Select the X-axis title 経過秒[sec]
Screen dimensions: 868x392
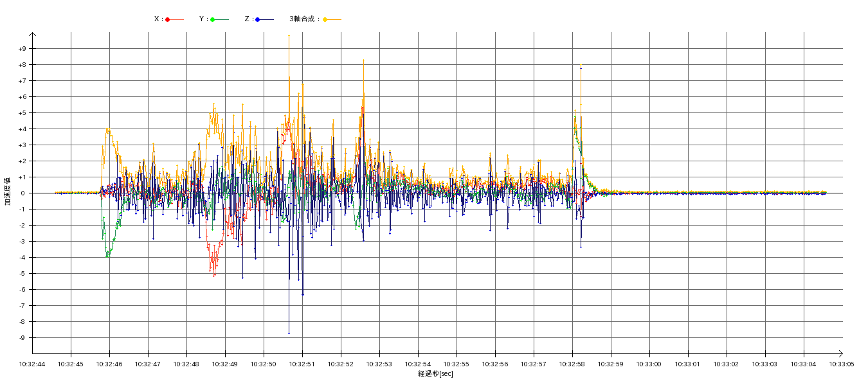435,373
